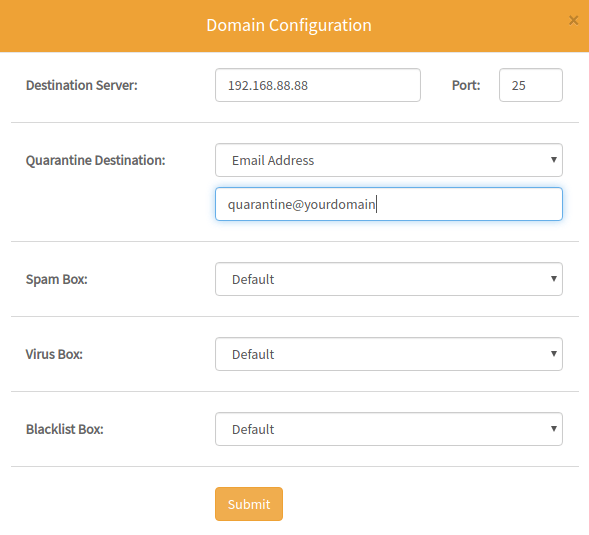589x535 pixels.
Task: Click the Destination Server label
Action: pyautogui.click(x=82, y=85)
